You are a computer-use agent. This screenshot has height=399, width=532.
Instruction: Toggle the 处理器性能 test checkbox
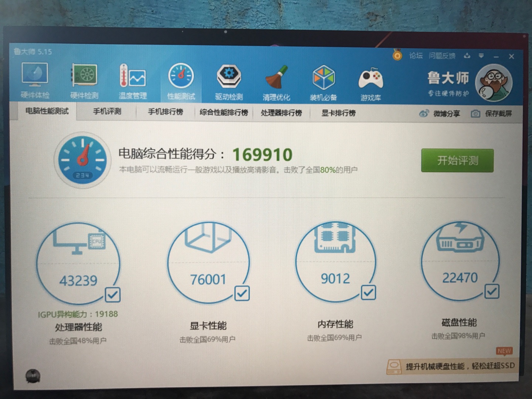[x=113, y=294]
